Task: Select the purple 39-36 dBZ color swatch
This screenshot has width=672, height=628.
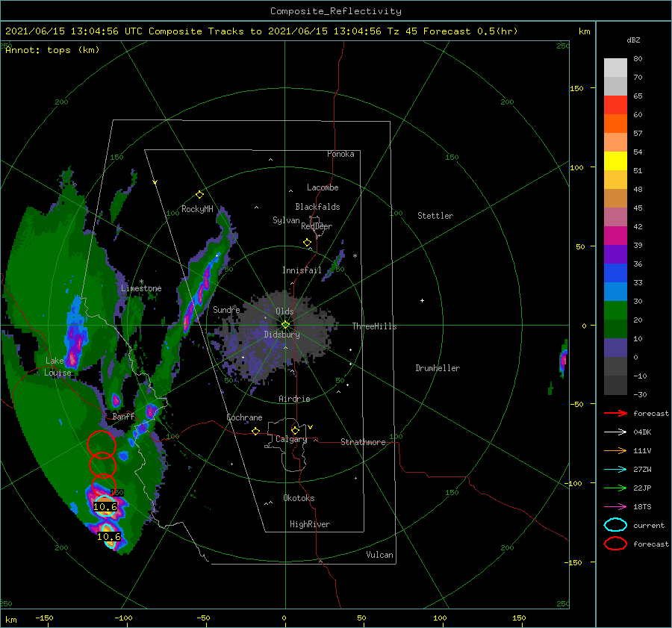Action: pos(615,255)
